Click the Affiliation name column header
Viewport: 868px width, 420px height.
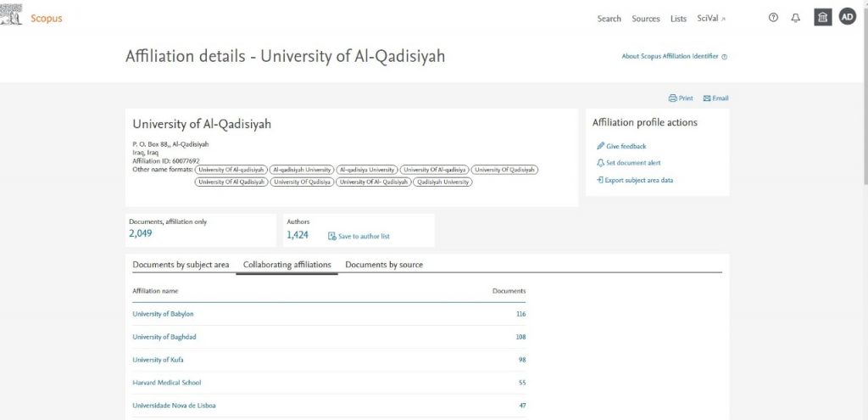[156, 291]
